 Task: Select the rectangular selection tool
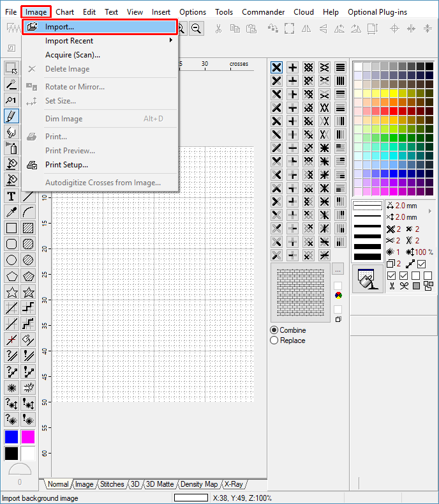(11, 68)
